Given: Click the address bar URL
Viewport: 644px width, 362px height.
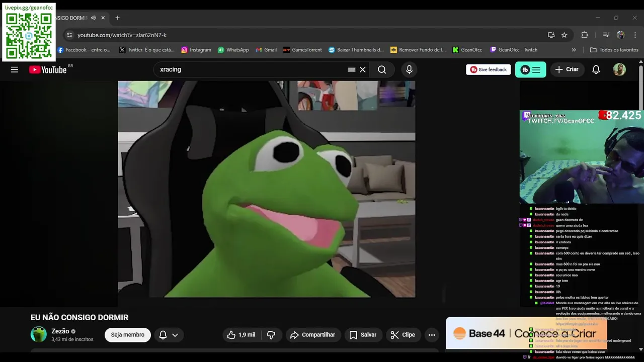Looking at the screenshot, I should tap(122, 35).
